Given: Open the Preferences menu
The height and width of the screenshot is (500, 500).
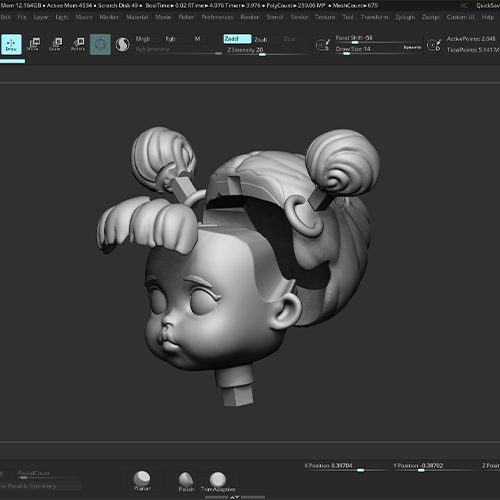Looking at the screenshot, I should tap(217, 17).
